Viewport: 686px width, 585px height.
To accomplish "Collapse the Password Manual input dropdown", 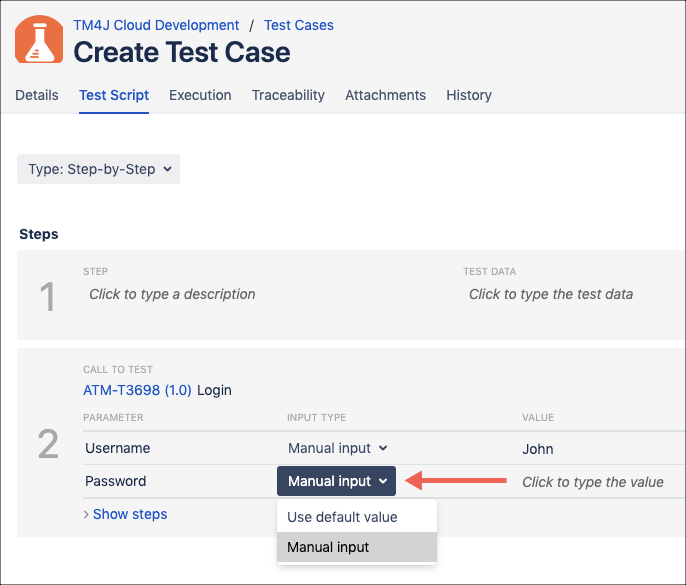I will point(337,481).
